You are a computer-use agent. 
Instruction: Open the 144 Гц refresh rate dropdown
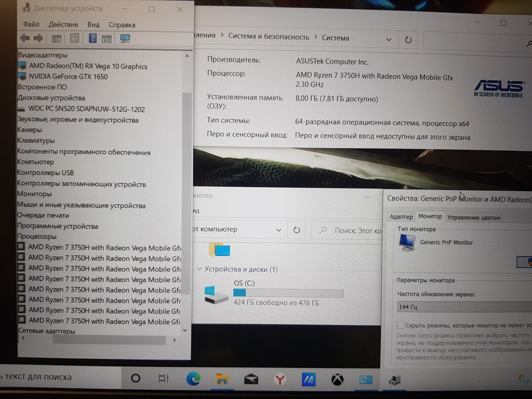point(464,307)
